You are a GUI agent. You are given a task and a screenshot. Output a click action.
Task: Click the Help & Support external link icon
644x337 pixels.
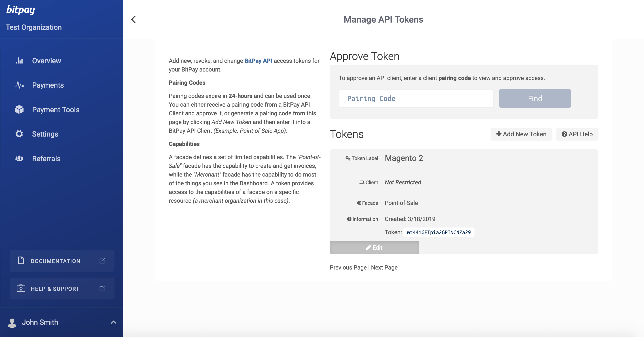pos(102,289)
